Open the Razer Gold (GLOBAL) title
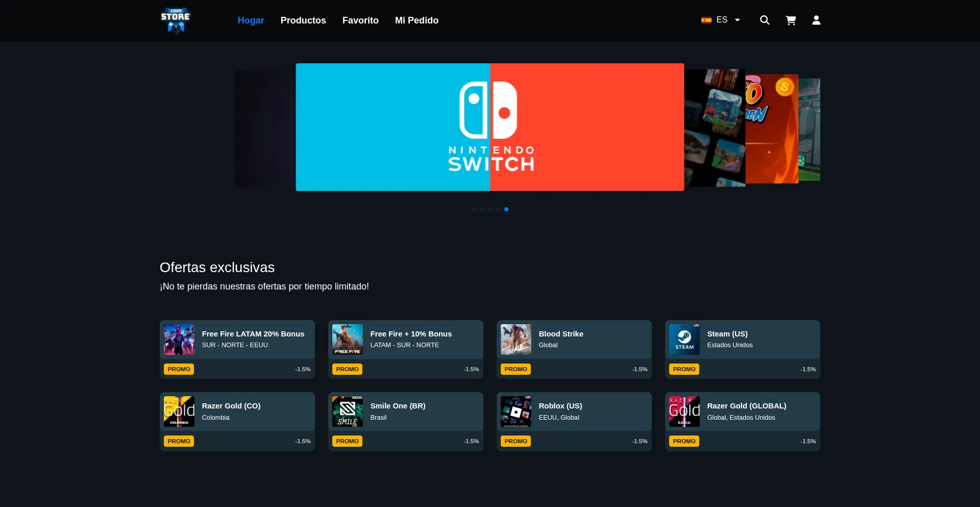This screenshot has width=980, height=507. pos(747,406)
